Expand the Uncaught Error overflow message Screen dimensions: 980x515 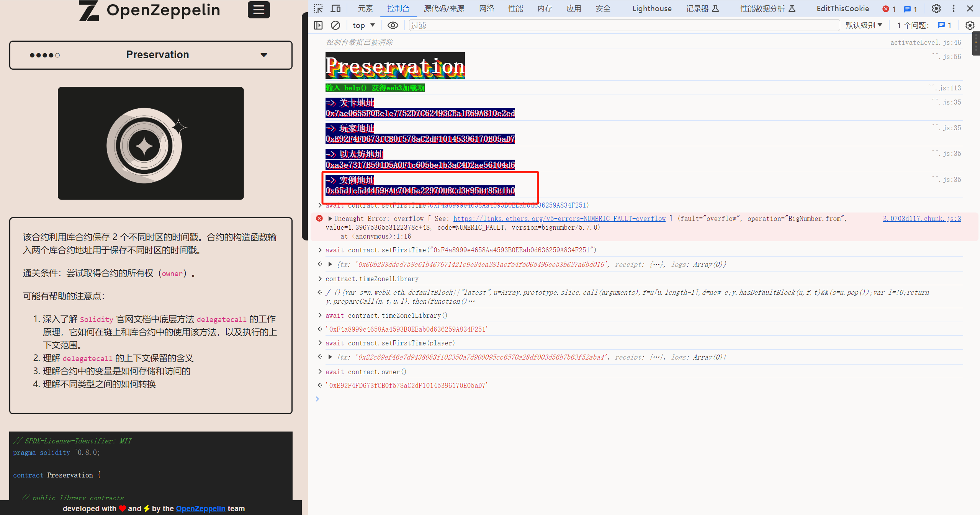[330, 219]
